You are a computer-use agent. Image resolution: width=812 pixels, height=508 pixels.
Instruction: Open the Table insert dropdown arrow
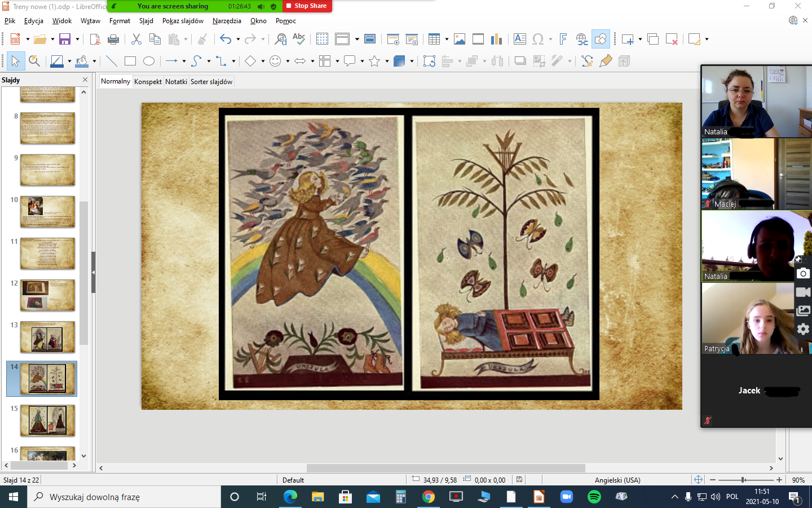pos(447,39)
